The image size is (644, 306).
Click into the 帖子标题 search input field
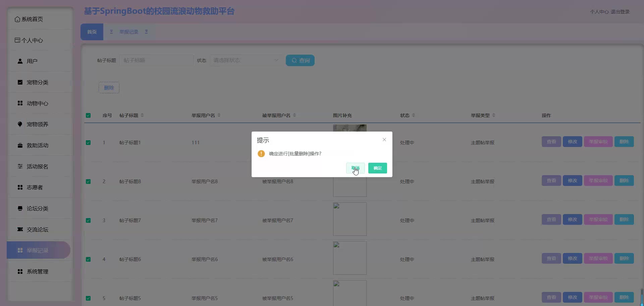coord(156,60)
